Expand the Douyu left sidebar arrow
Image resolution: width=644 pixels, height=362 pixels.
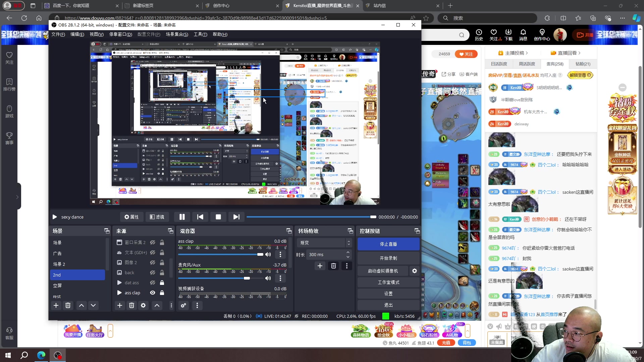pyautogui.click(x=17, y=197)
